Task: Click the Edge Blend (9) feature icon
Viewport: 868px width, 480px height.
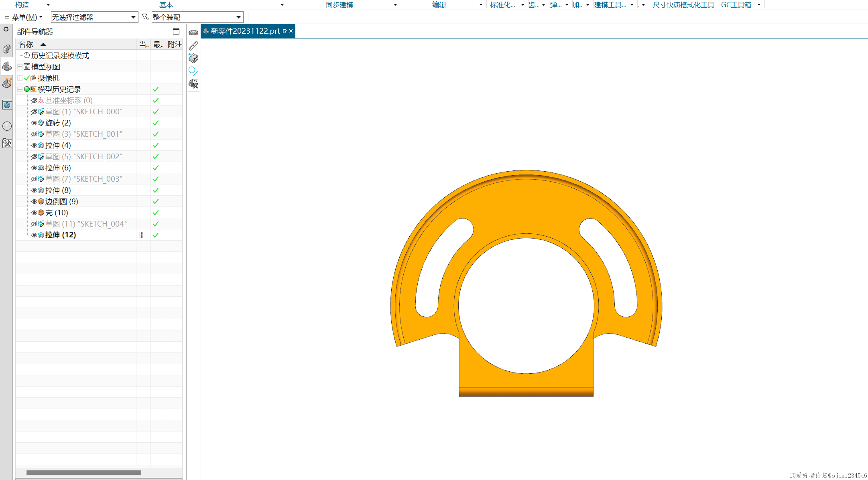Action: coord(41,201)
